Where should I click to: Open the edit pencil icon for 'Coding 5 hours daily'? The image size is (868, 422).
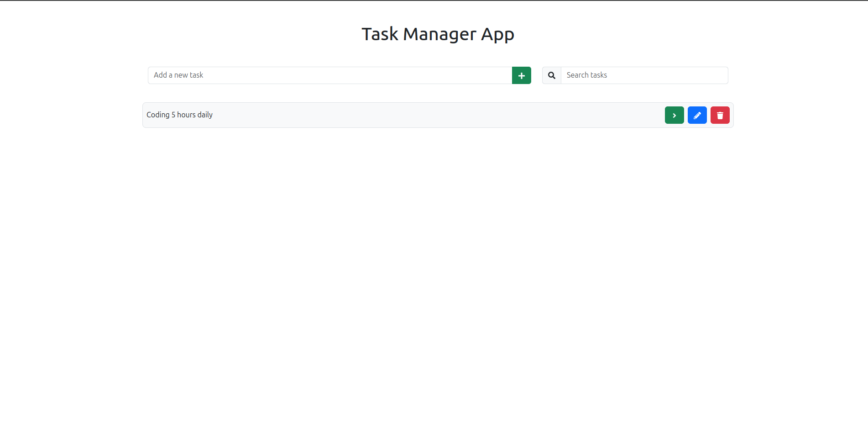coord(697,115)
